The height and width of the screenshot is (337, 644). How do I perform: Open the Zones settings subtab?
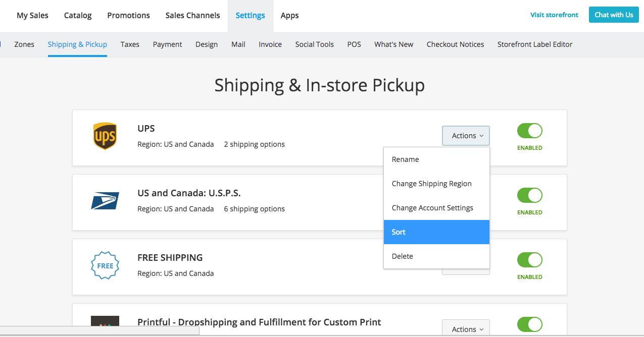[x=24, y=44]
